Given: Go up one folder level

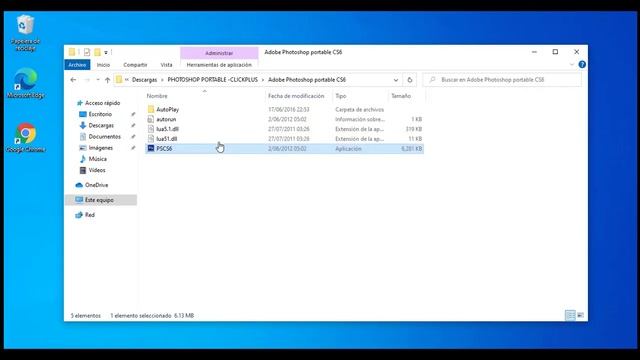Looking at the screenshot, I should (107, 80).
